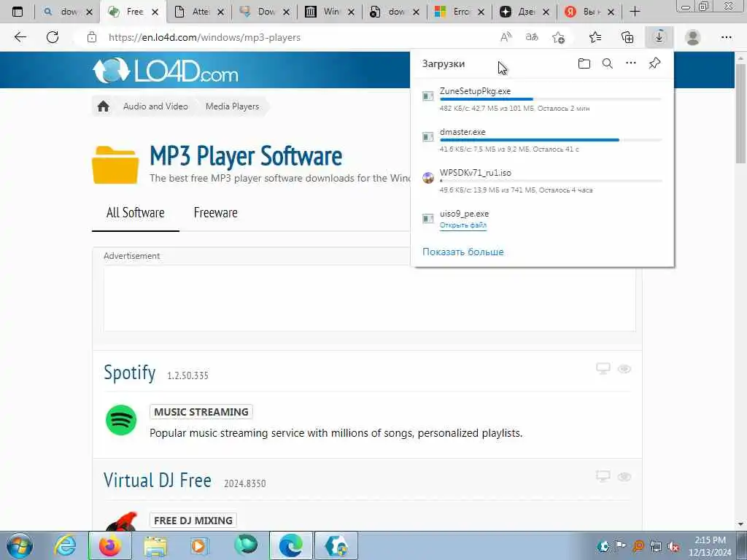Click the Spotify desktop monitor icon
747x560 pixels.
pos(603,368)
